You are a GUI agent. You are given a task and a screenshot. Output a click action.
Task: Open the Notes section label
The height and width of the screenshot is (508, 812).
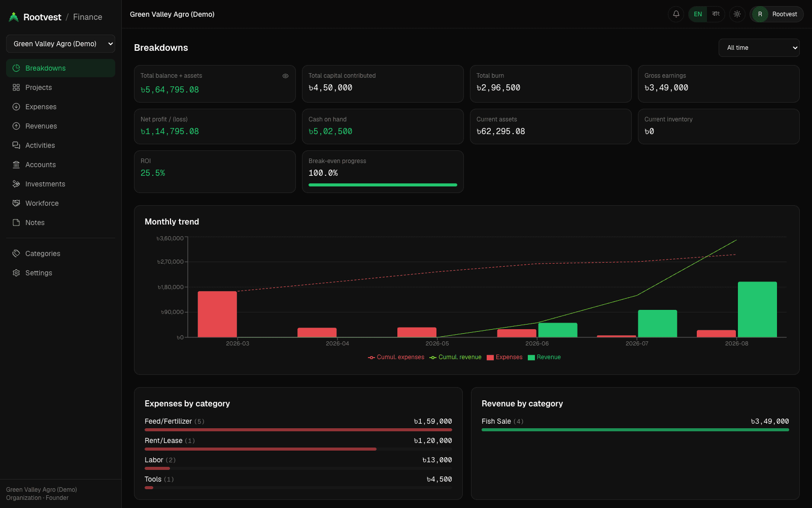(x=35, y=223)
